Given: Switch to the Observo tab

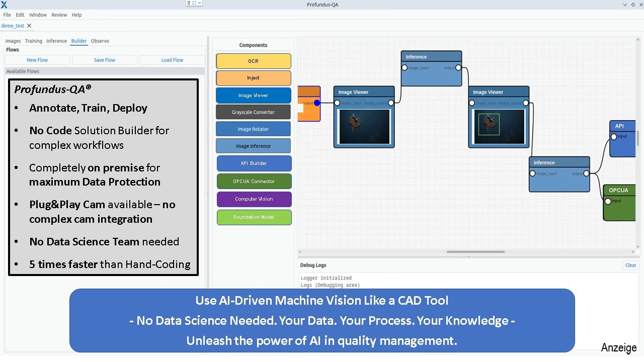Looking at the screenshot, I should 100,41.
